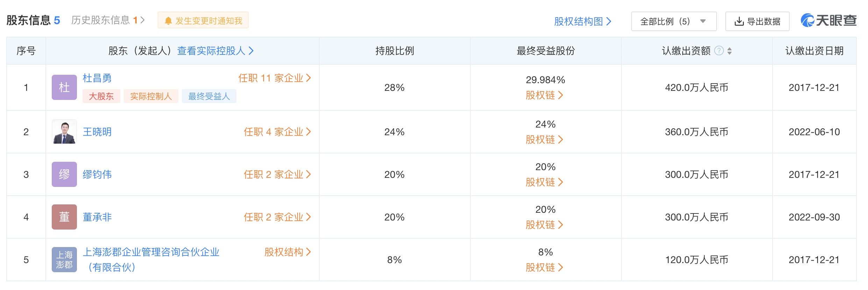Open shareholder 缪钧伟's name link
Viewport: 868px width, 290px height.
pyautogui.click(x=97, y=174)
